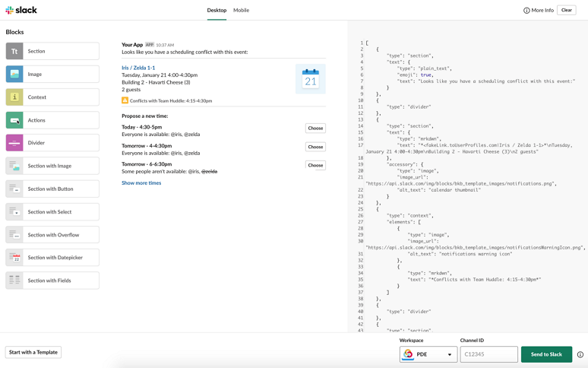Screen dimensions: 588x368
Task: Click the Send to Slack button
Action: [x=546, y=354]
